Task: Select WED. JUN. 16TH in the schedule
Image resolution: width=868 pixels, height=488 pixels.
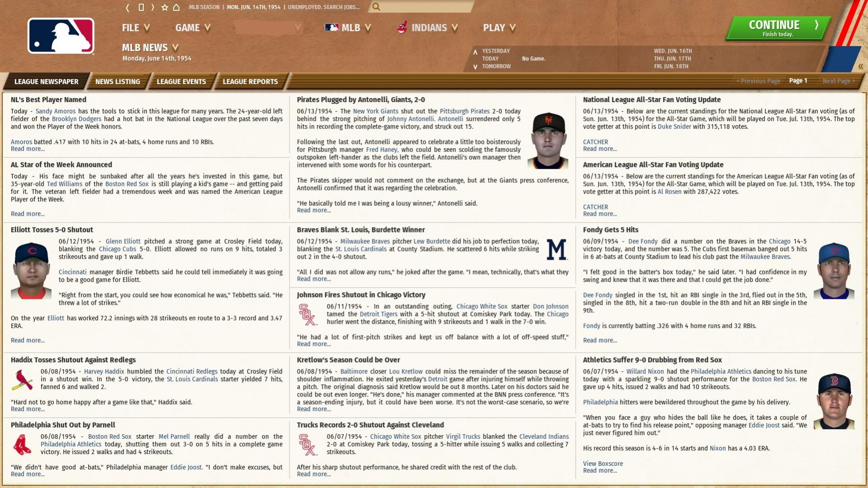Action: pyautogui.click(x=673, y=51)
